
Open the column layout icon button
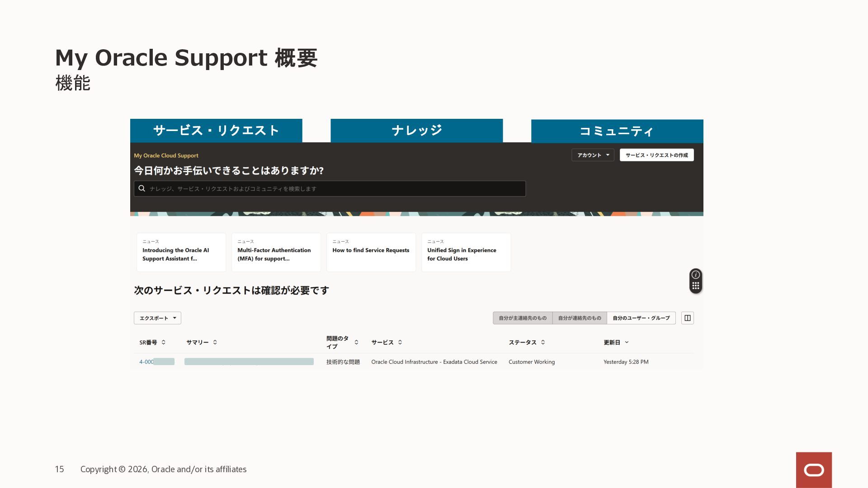[687, 318]
